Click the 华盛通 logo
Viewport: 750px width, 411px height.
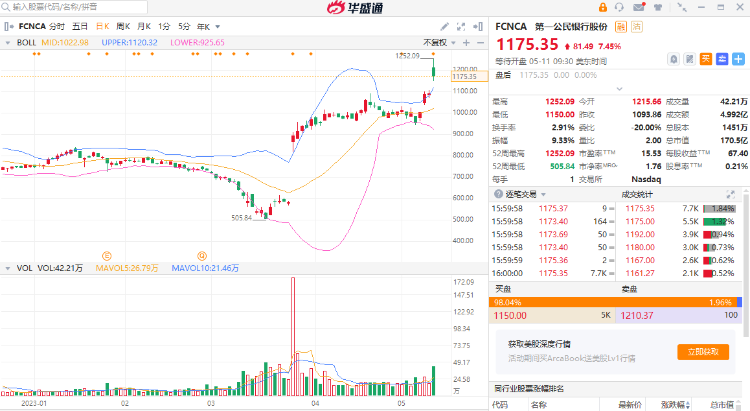click(x=355, y=8)
